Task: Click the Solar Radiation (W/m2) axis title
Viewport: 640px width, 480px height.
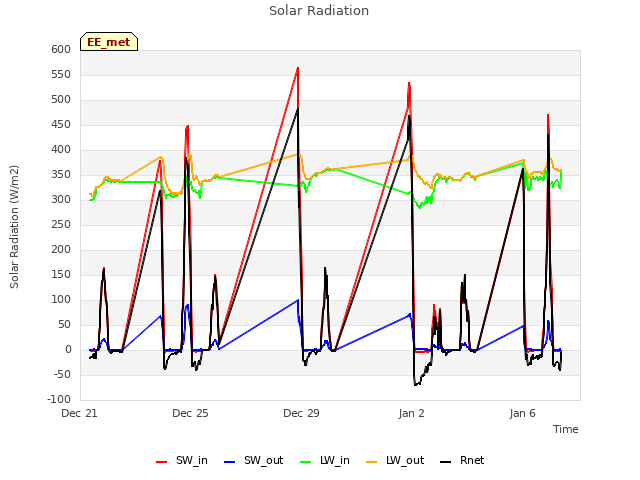Action: coord(14,227)
